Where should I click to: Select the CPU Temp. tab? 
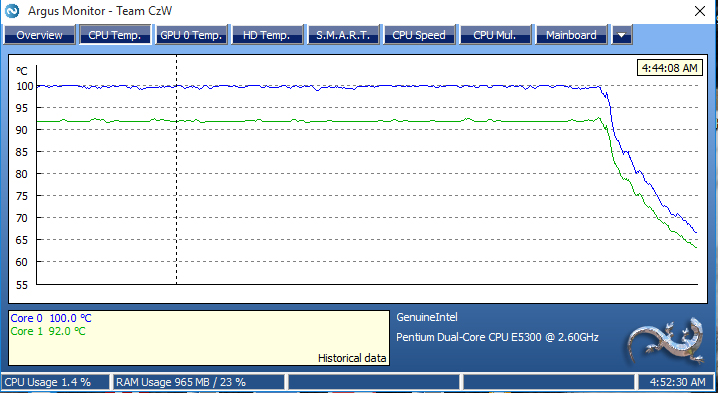115,35
